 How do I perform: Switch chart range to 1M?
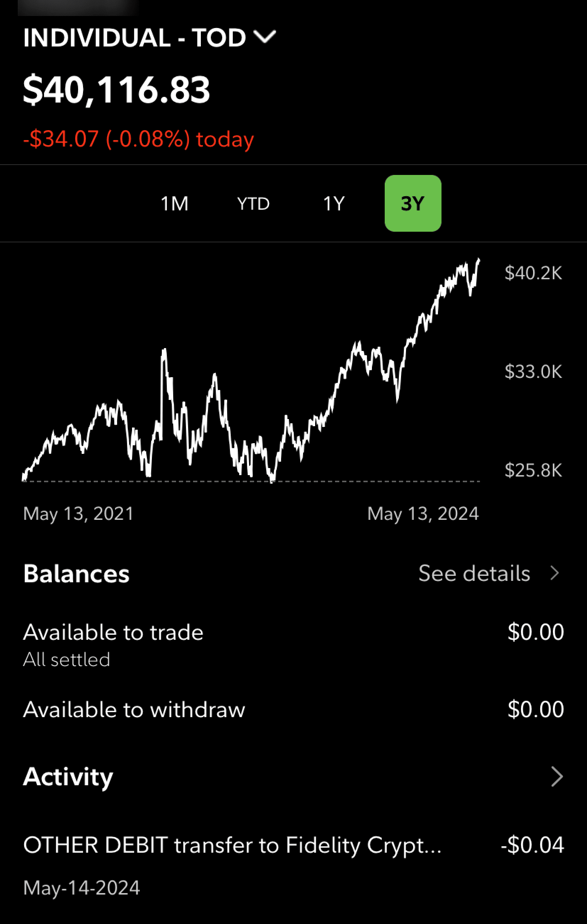175,203
